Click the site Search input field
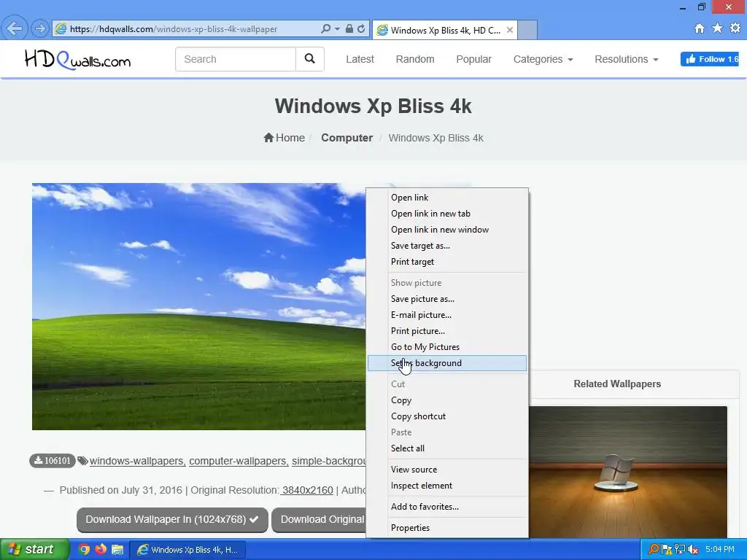The image size is (747, 560). 236,59
